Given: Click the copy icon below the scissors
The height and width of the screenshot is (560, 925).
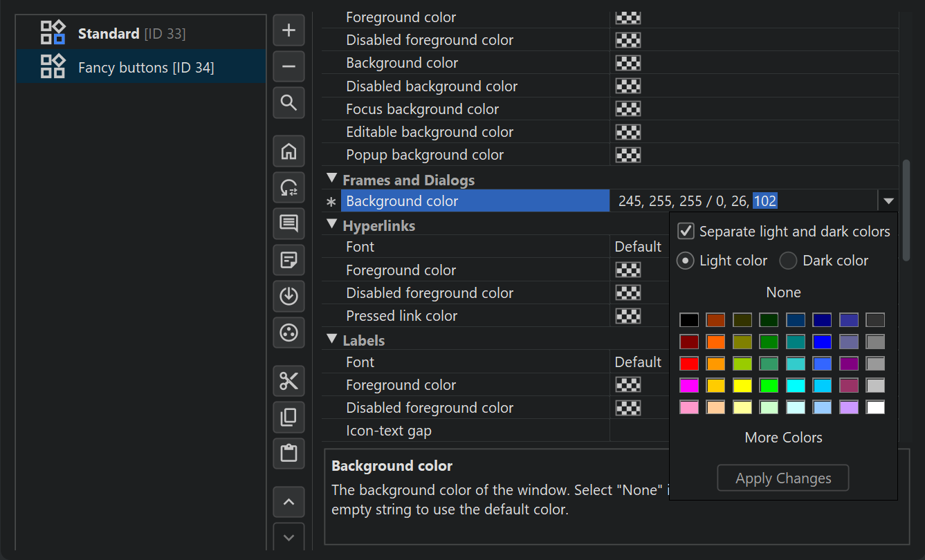Looking at the screenshot, I should pyautogui.click(x=289, y=417).
